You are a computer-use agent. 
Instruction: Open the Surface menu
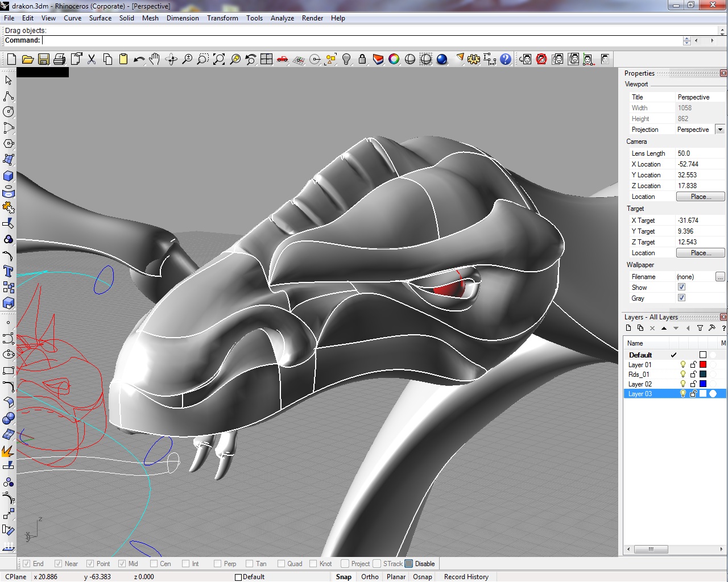(x=100, y=18)
